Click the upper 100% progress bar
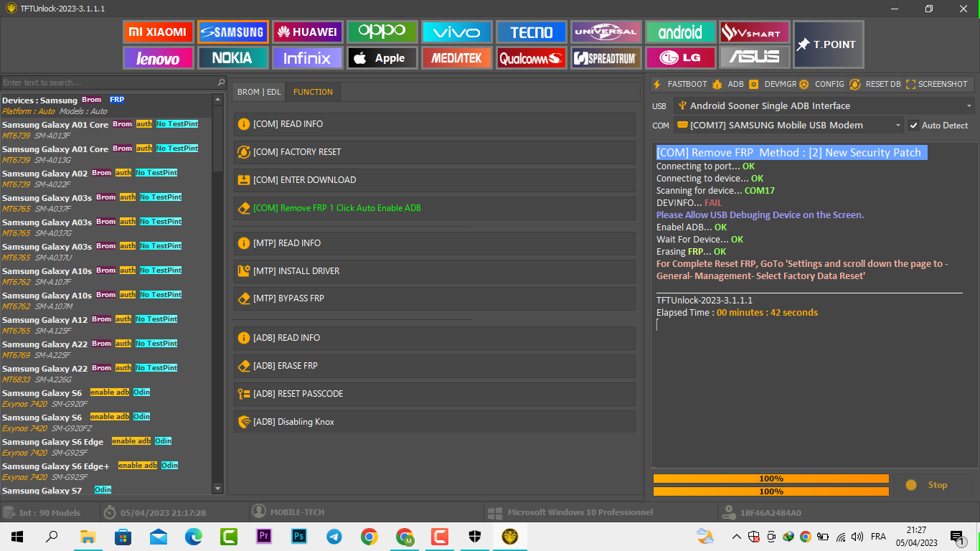Viewport: 980px width, 551px height. click(x=771, y=479)
